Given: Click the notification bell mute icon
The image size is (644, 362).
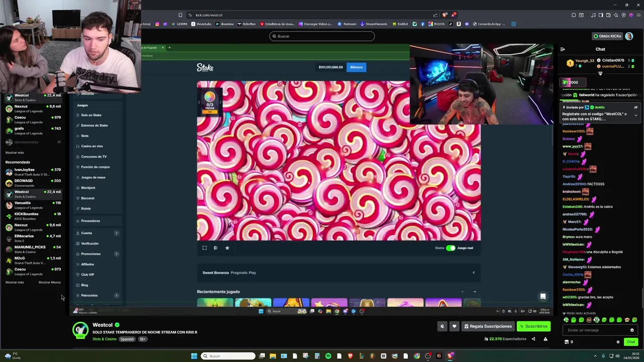Looking at the screenshot, I should [x=442, y=326].
